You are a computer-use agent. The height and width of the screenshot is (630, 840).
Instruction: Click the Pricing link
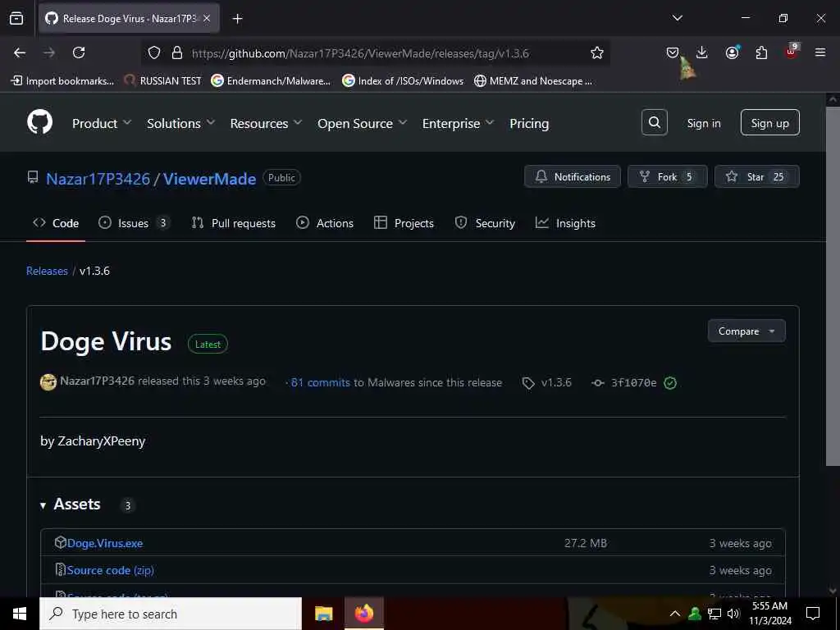coord(529,123)
